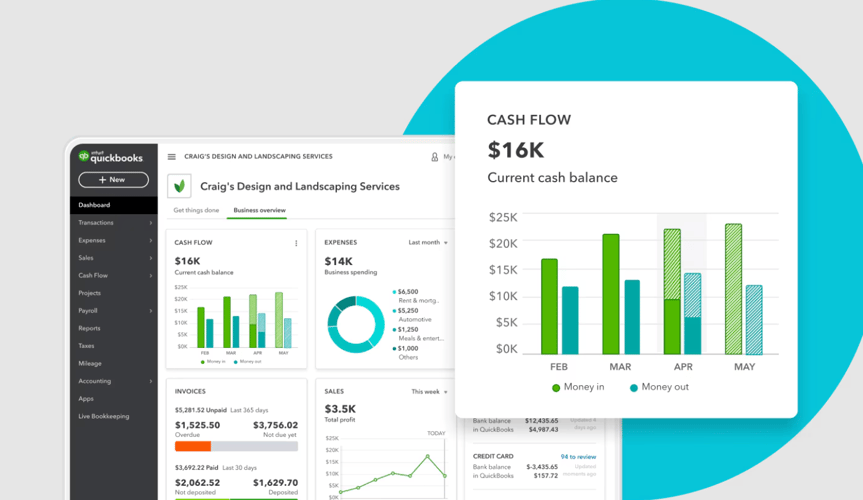
Task: Click the expenses donut chart
Action: [356, 324]
